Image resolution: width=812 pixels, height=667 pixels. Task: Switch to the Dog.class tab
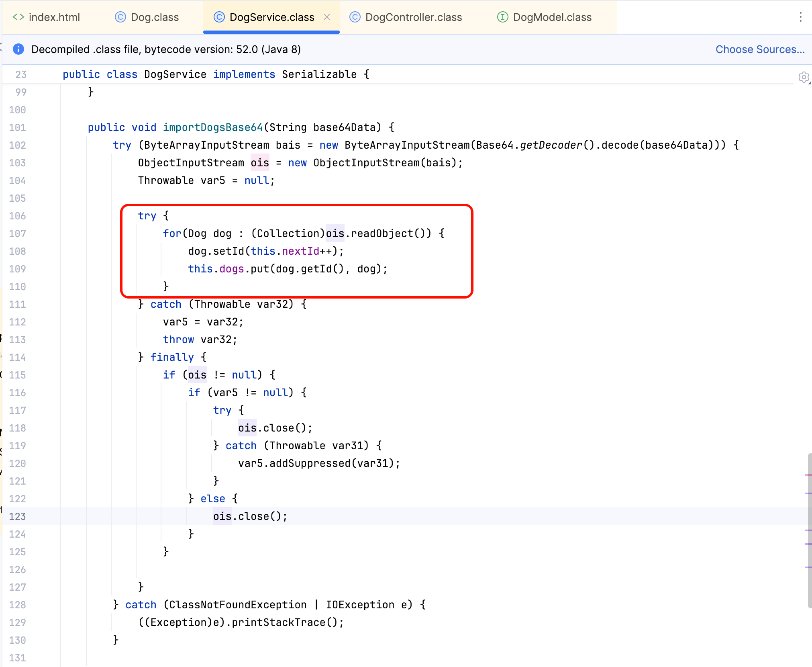[x=155, y=17]
